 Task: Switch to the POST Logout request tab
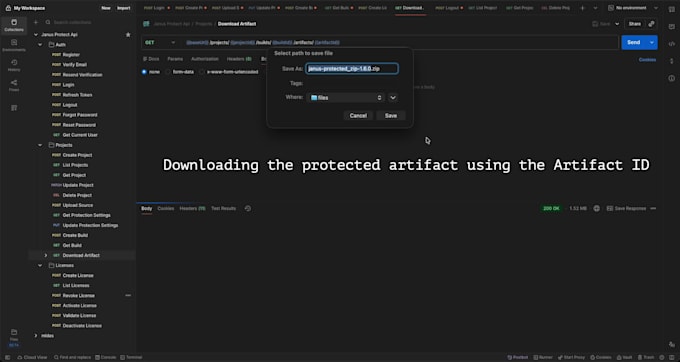(448, 8)
